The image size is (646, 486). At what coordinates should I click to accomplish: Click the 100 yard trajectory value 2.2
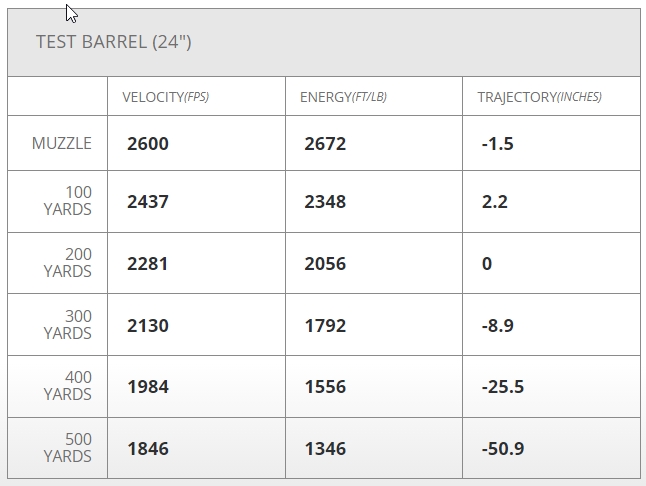[494, 202]
